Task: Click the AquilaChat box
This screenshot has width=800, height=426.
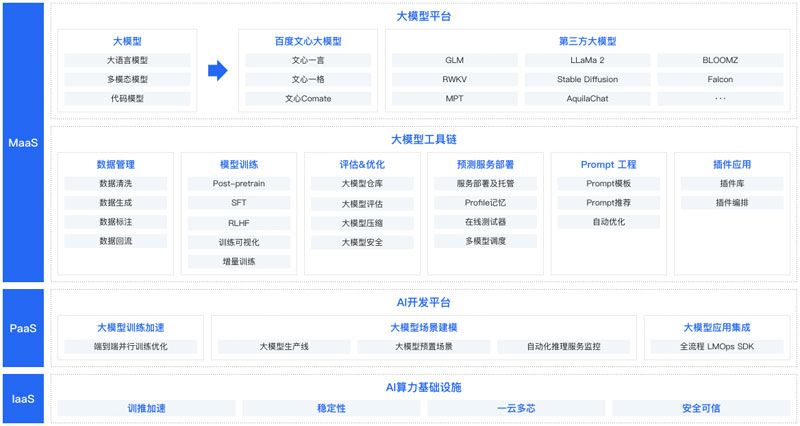Action: pos(586,99)
